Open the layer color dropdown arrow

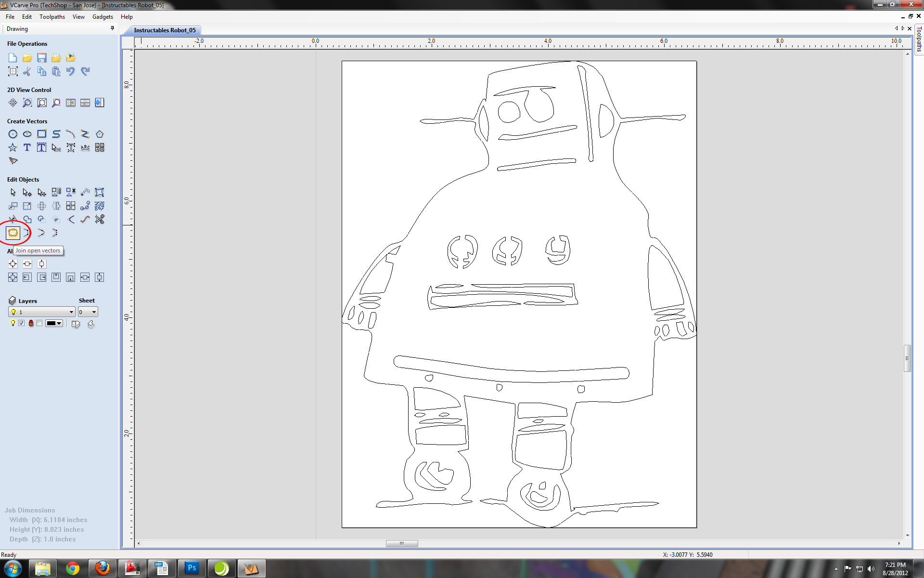(x=59, y=323)
